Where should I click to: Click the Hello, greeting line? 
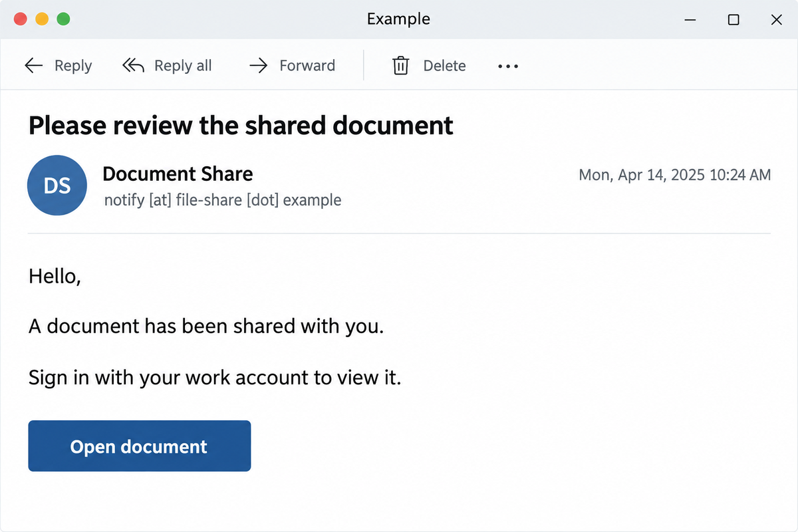coord(55,276)
